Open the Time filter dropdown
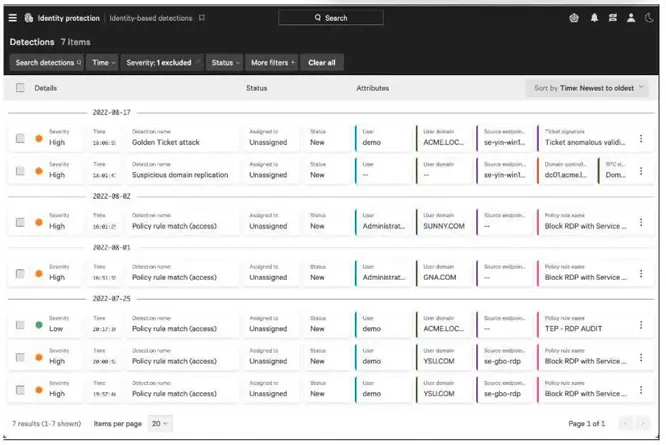The width and height of the screenshot is (666, 445). (x=102, y=62)
